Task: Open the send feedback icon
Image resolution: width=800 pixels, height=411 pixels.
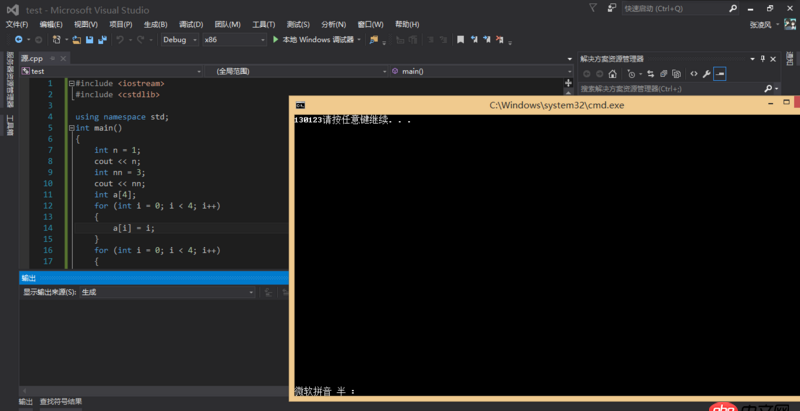Action: [x=611, y=8]
